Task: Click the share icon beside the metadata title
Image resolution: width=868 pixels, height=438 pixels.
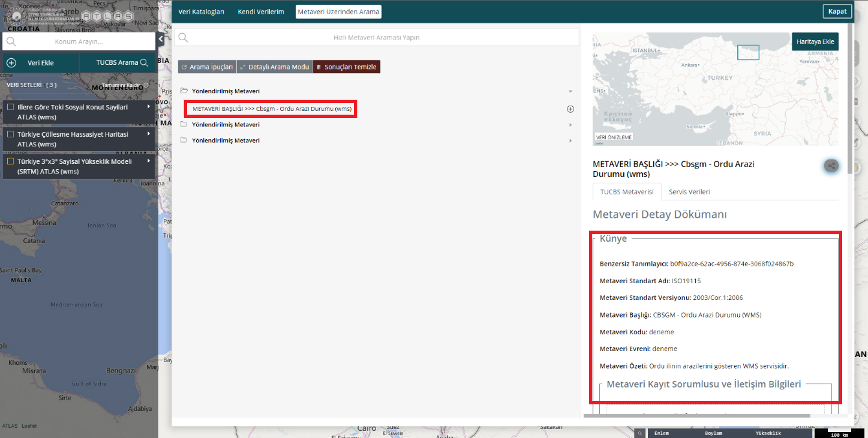Action: pos(832,166)
